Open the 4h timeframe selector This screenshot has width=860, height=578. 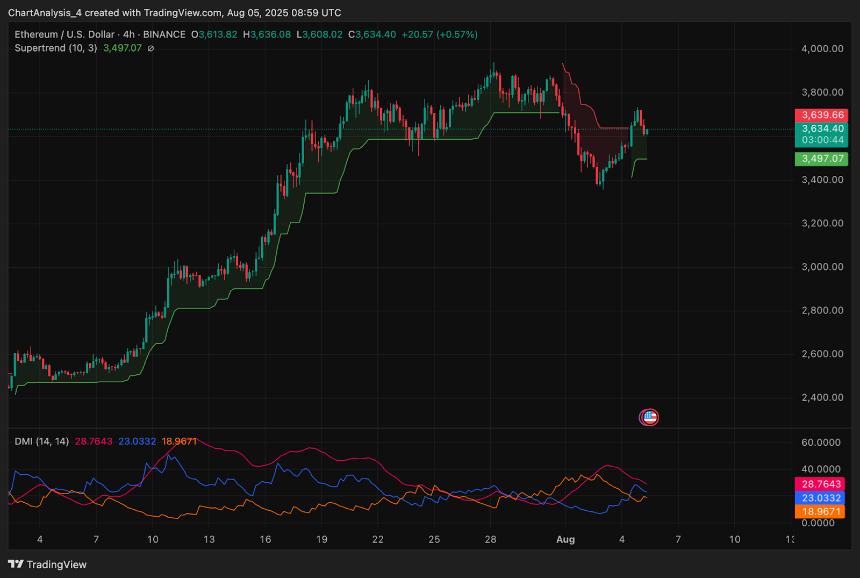[x=127, y=33]
